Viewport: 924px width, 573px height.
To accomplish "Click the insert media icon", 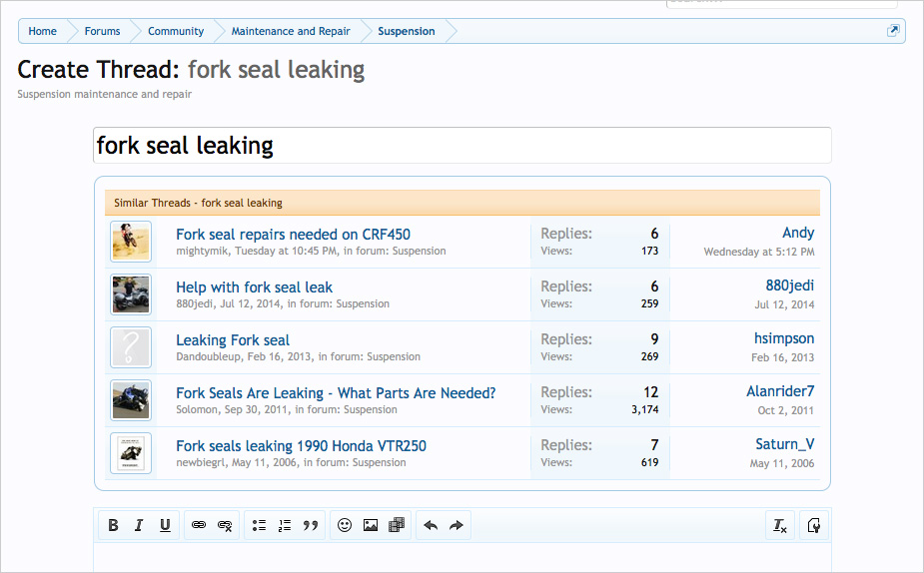I will [x=397, y=525].
